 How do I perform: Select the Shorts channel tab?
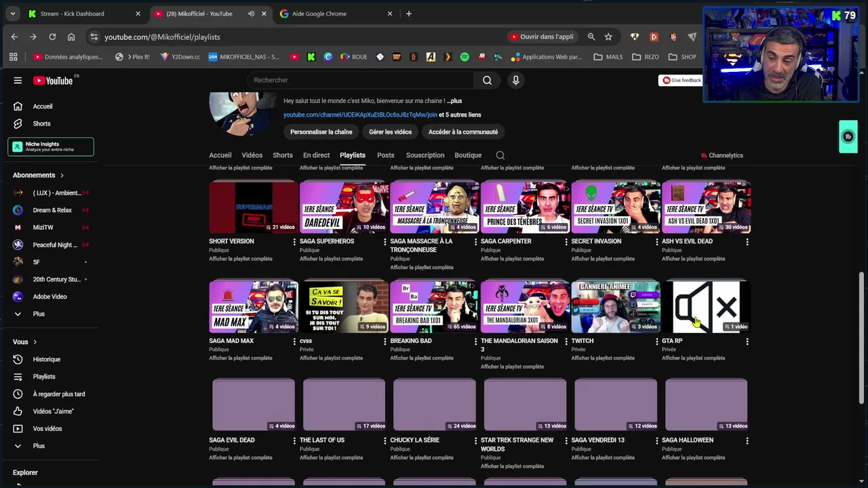pyautogui.click(x=283, y=155)
